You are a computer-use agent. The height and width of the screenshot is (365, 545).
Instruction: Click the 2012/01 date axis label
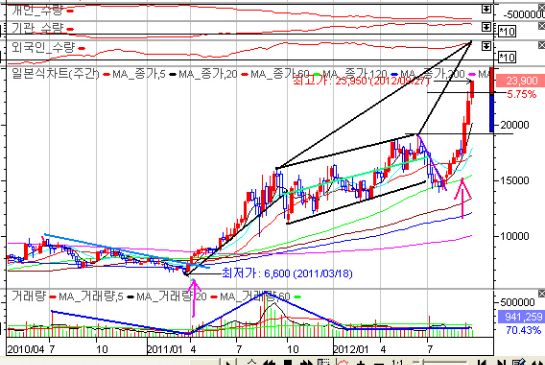[x=351, y=349]
